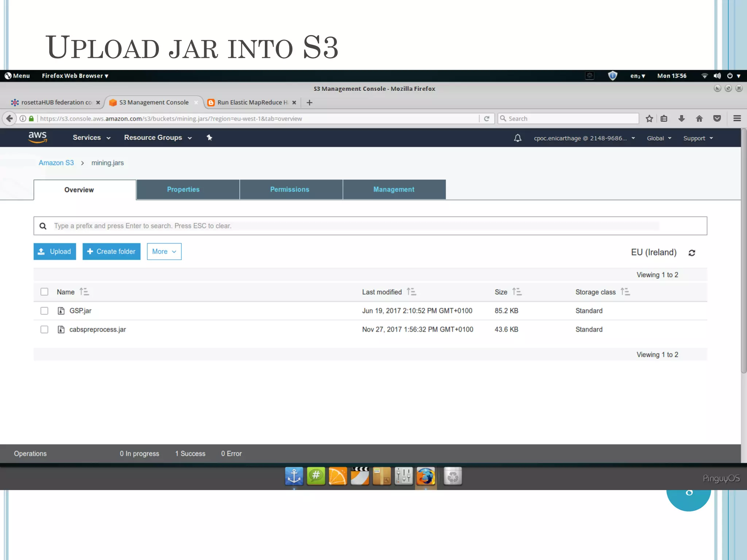Click the Name column sort icon
The image size is (747, 560).
(84, 292)
